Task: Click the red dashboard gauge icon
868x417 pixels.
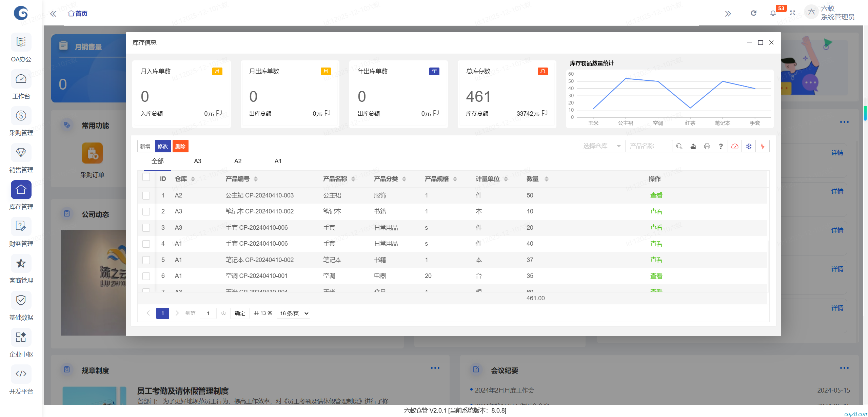Action: point(735,146)
